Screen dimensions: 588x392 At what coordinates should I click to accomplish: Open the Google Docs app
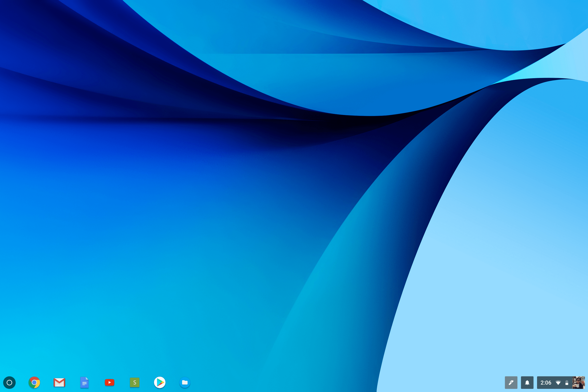[84, 382]
